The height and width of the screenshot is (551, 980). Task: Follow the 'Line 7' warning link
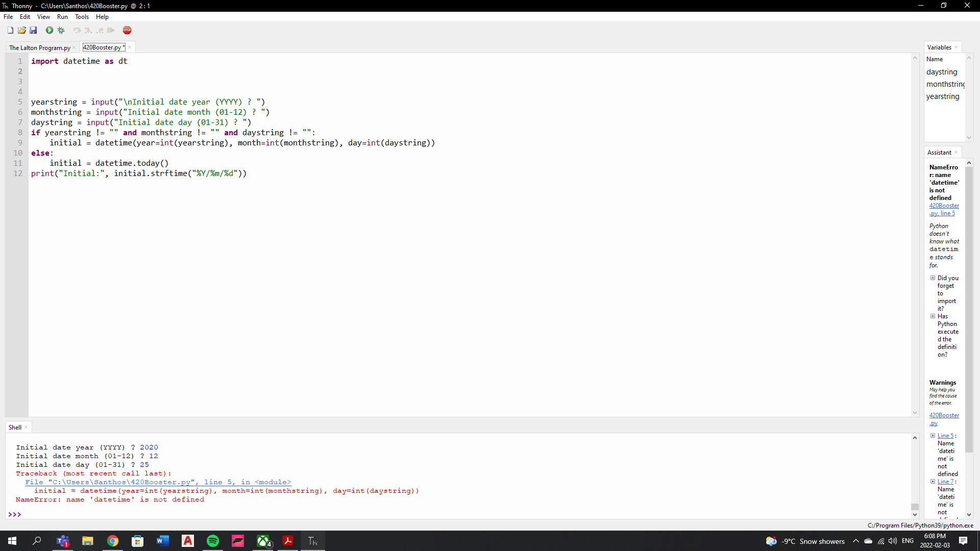point(945,482)
